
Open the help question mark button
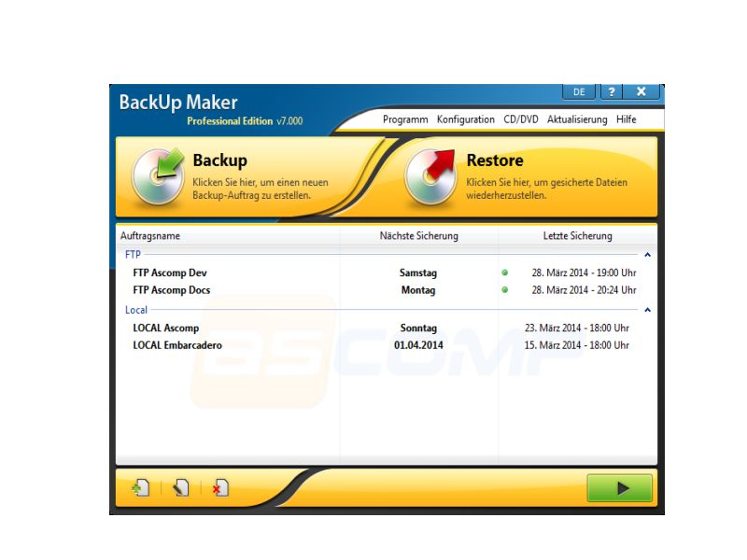coord(612,91)
